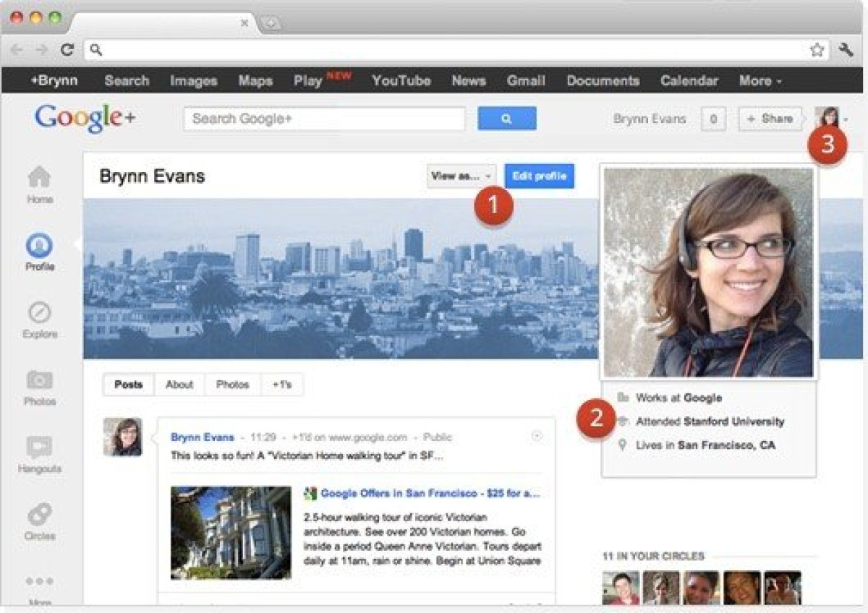Bookmark page with the star icon
Screen dimensions: 868x613
(817, 50)
